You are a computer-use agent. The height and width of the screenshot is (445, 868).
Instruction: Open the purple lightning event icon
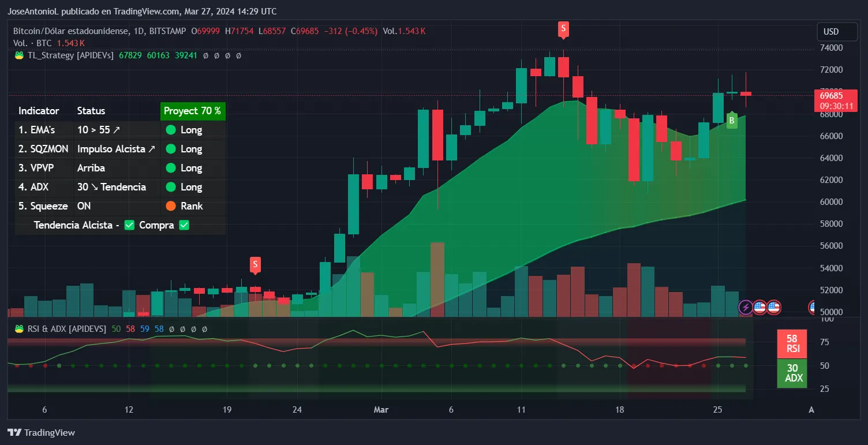tap(746, 308)
